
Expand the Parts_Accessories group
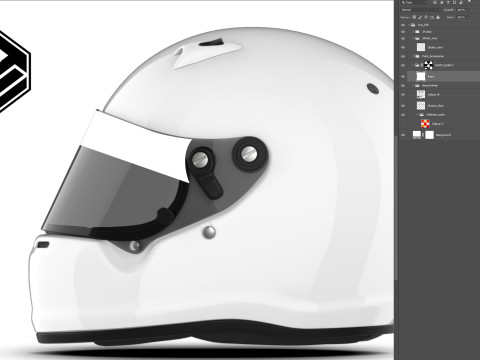click(413, 56)
